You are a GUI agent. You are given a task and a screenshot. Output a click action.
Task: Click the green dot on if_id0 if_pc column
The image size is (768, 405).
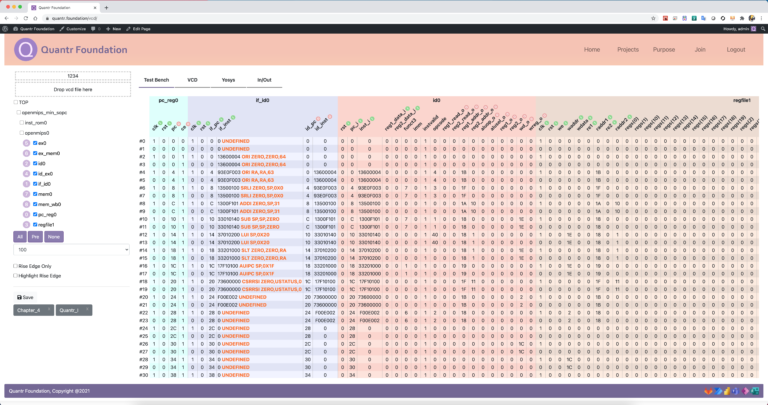[x=221, y=120]
